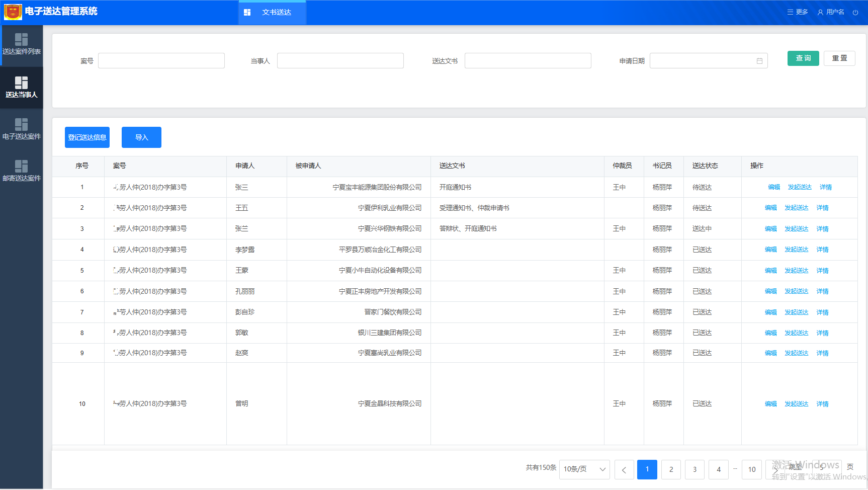Click 详情 for row 孔丽丽
The width and height of the screenshot is (868, 490).
click(823, 291)
